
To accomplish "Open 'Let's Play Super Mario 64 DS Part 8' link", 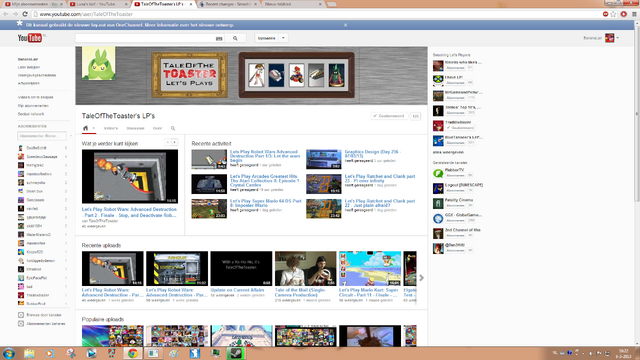I will pyautogui.click(x=266, y=203).
